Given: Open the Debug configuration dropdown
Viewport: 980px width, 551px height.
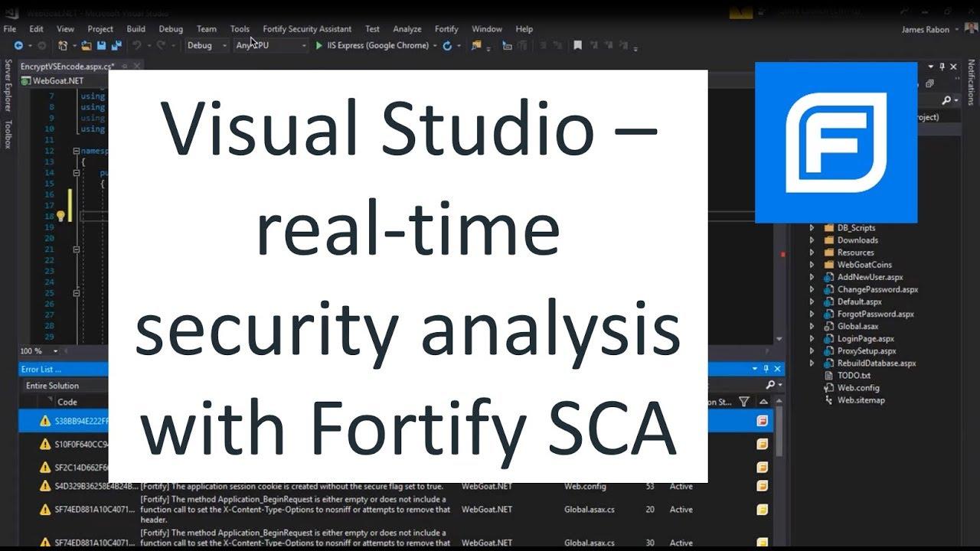Looking at the screenshot, I should pos(207,46).
